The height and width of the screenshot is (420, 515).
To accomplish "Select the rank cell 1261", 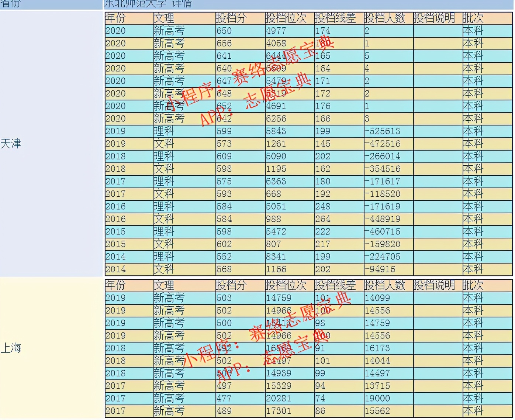I will (x=290, y=144).
